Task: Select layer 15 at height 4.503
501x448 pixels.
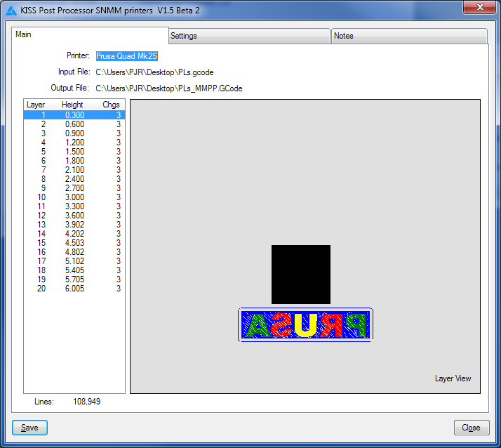Action: pyautogui.click(x=74, y=243)
